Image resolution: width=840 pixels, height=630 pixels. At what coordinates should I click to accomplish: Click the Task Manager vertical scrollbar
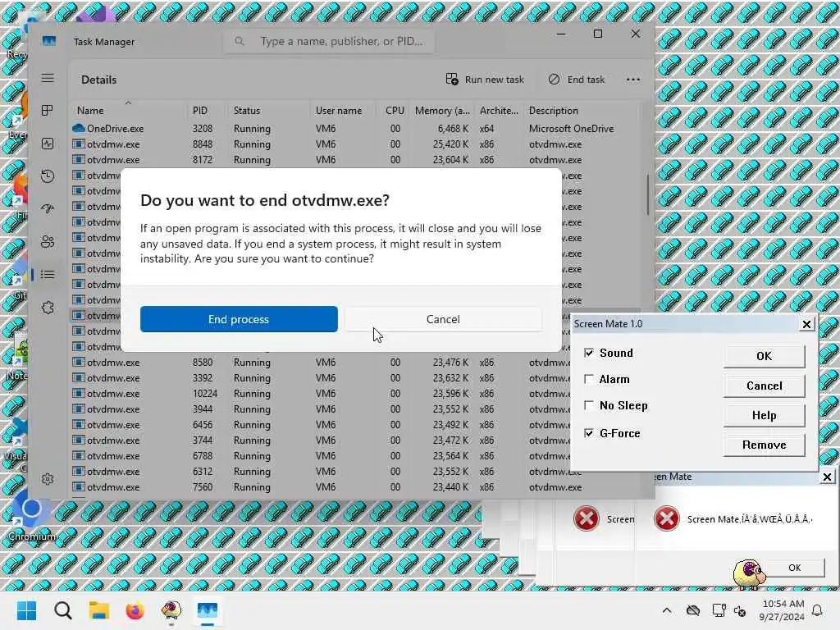click(648, 194)
